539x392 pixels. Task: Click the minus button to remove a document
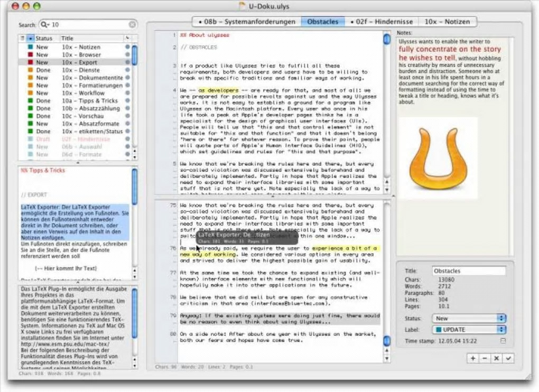point(485,358)
